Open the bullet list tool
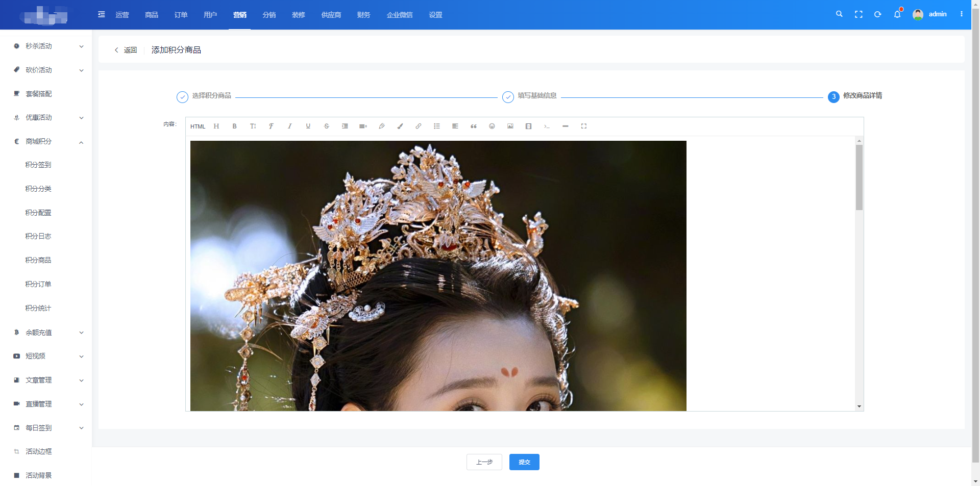The height and width of the screenshot is (486, 980). [437, 126]
